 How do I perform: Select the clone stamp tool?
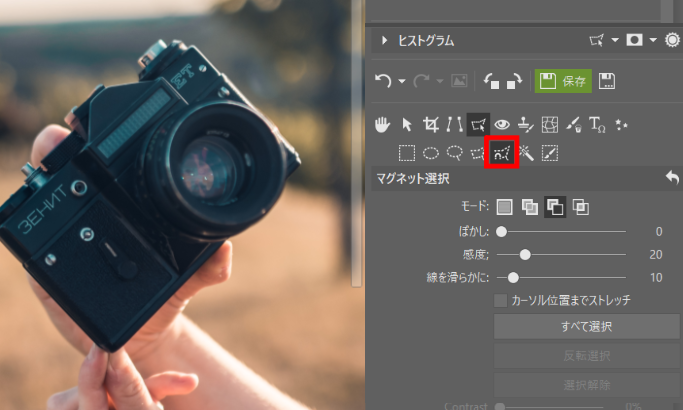[526, 125]
